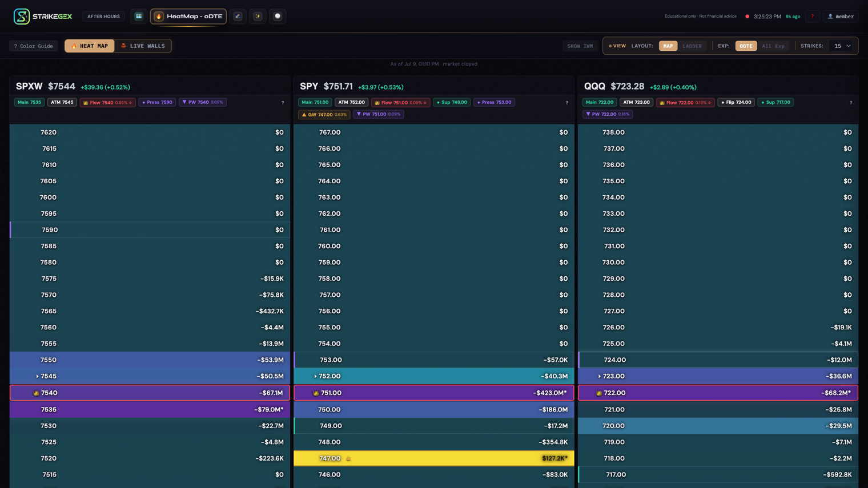Click the crown icon on SPY 751.00 row
This screenshot has height=488, width=868.
click(x=316, y=393)
